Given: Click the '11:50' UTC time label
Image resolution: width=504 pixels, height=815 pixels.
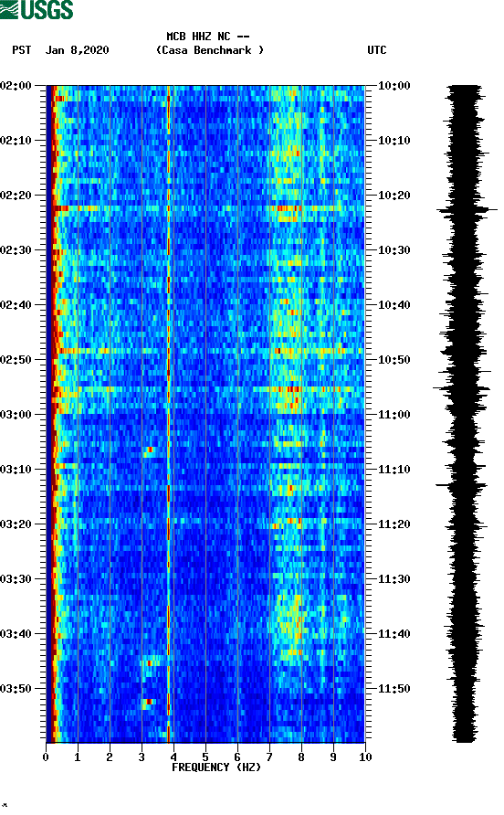Looking at the screenshot, I should coord(394,689).
